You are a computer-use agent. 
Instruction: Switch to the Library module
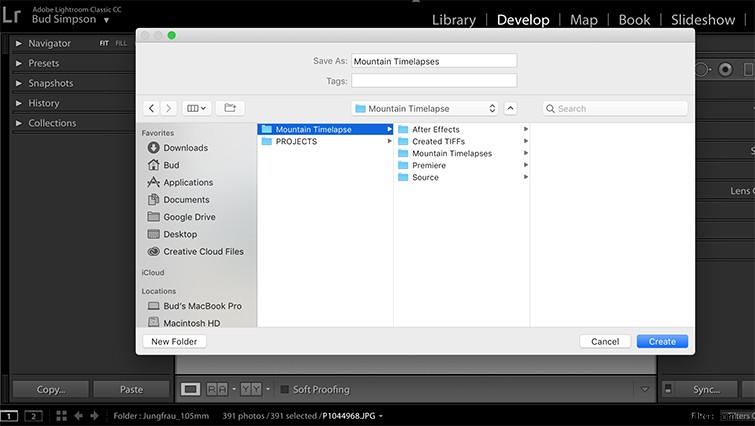click(453, 20)
